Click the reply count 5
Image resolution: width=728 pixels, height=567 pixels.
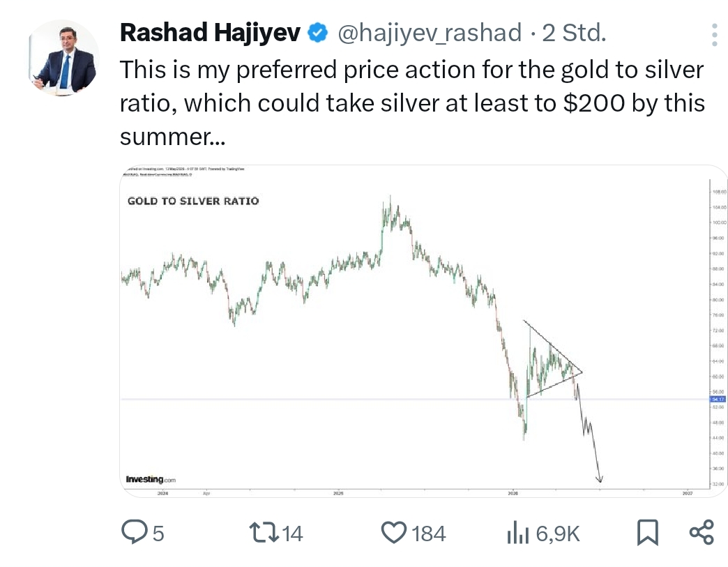tap(158, 534)
